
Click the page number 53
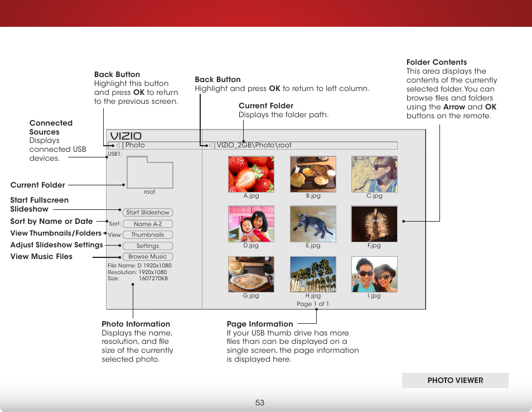(259, 403)
